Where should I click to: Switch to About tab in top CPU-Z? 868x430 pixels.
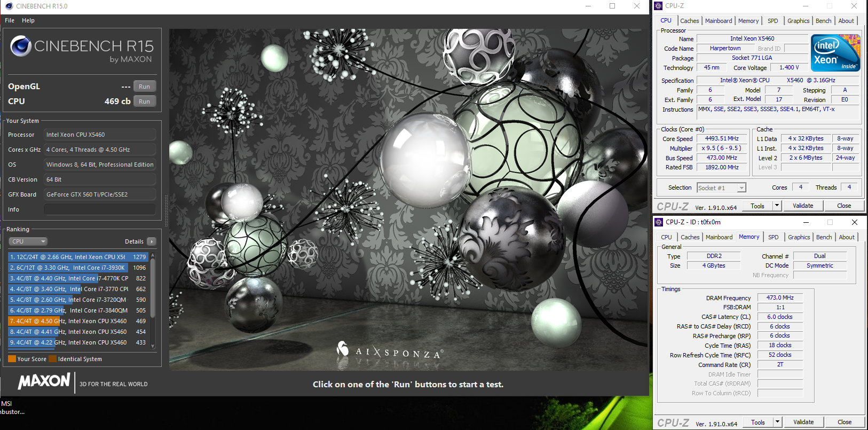(846, 21)
